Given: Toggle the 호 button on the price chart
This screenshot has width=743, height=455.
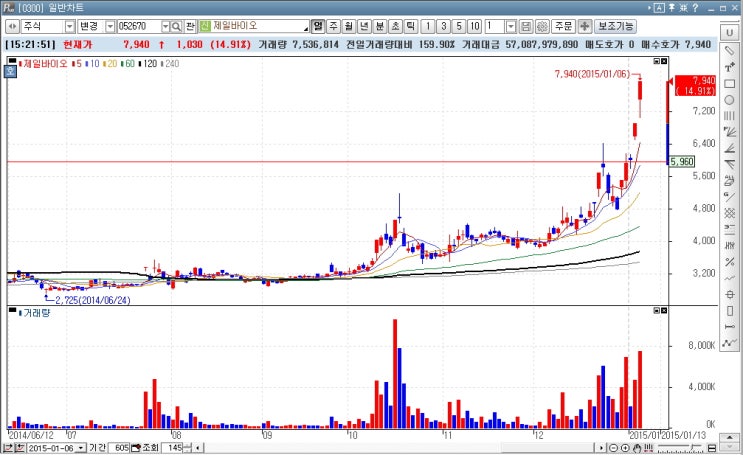Looking at the screenshot, I should (x=10, y=72).
